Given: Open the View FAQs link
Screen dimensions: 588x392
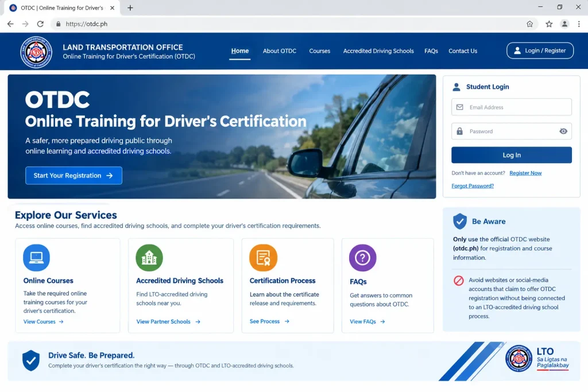Looking at the screenshot, I should [x=367, y=321].
